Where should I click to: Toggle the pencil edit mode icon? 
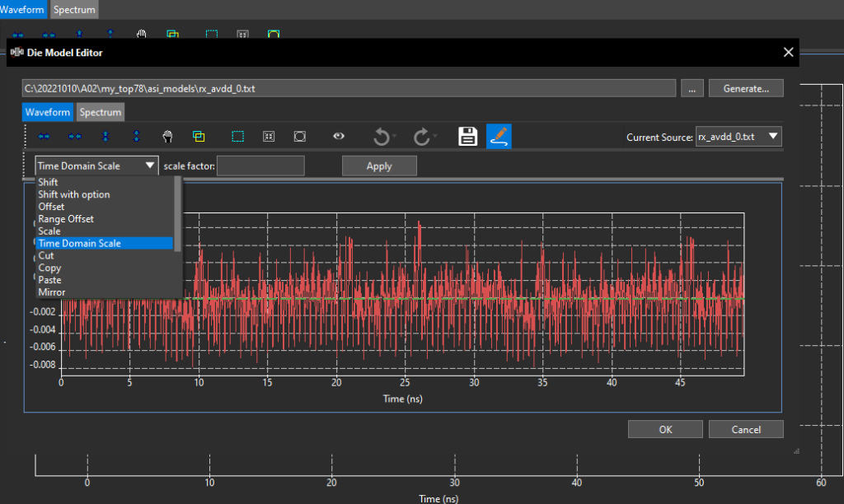point(499,137)
